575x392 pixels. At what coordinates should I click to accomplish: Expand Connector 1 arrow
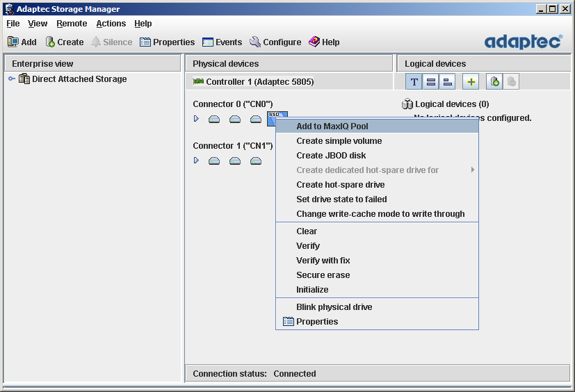coord(196,161)
